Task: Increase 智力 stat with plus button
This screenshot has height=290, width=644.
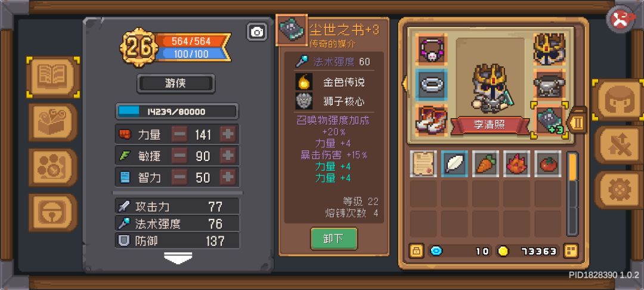Action: (x=228, y=177)
